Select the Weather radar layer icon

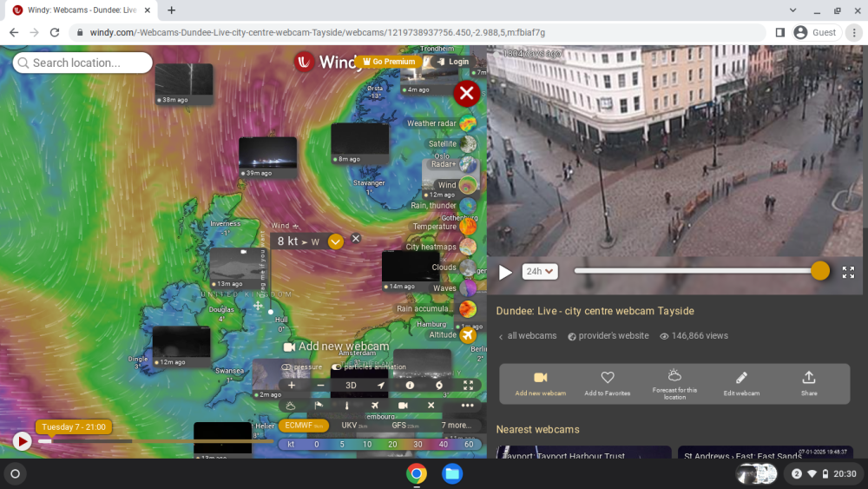pos(468,123)
